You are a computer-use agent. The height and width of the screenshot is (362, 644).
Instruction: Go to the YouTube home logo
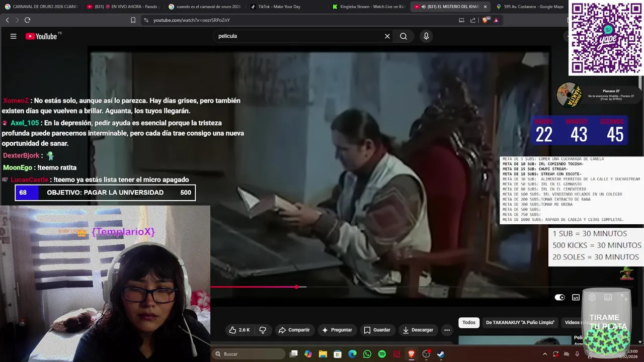click(41, 36)
